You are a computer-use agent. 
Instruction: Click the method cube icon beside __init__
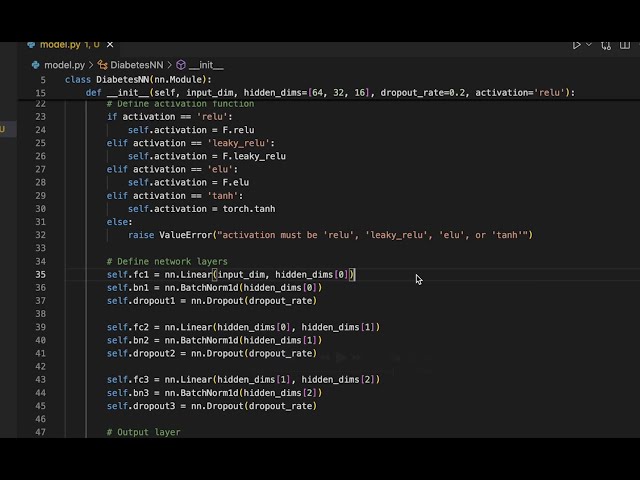[181, 65]
